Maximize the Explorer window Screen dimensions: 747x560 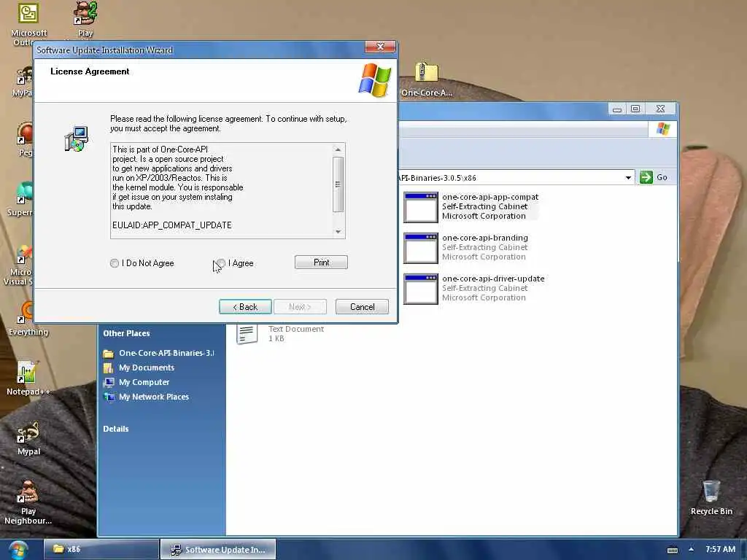(x=635, y=109)
